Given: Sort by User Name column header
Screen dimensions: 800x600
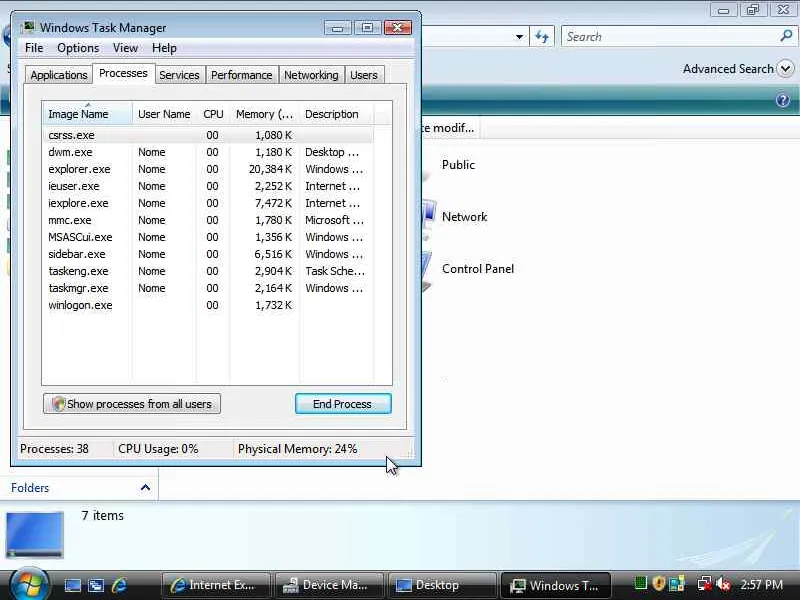Looking at the screenshot, I should coord(164,114).
